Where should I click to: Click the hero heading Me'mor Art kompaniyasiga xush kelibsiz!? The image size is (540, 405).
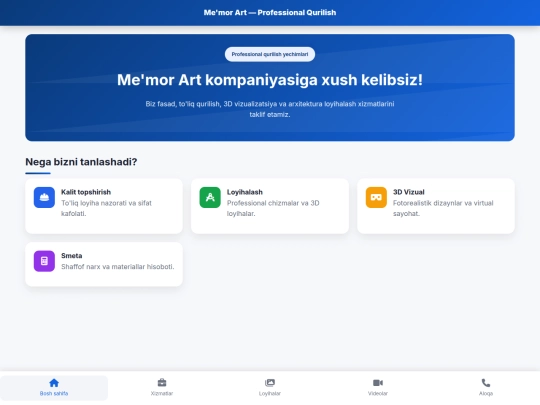[x=270, y=80]
